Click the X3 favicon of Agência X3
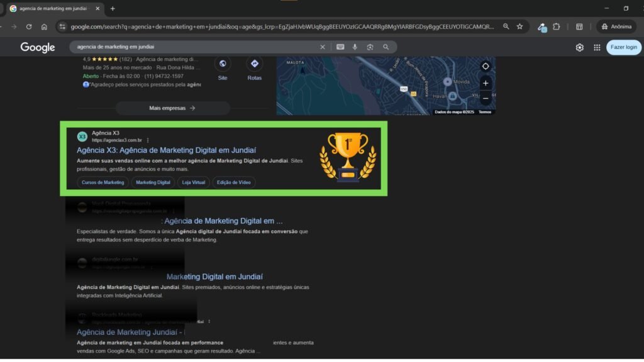 pos(82,136)
